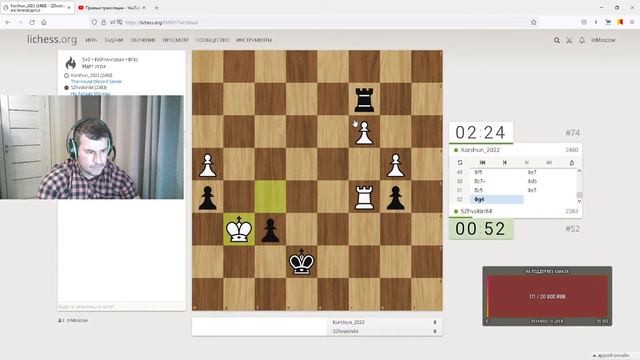Click the chat input field
The height and width of the screenshot is (360, 640).
coord(121,307)
